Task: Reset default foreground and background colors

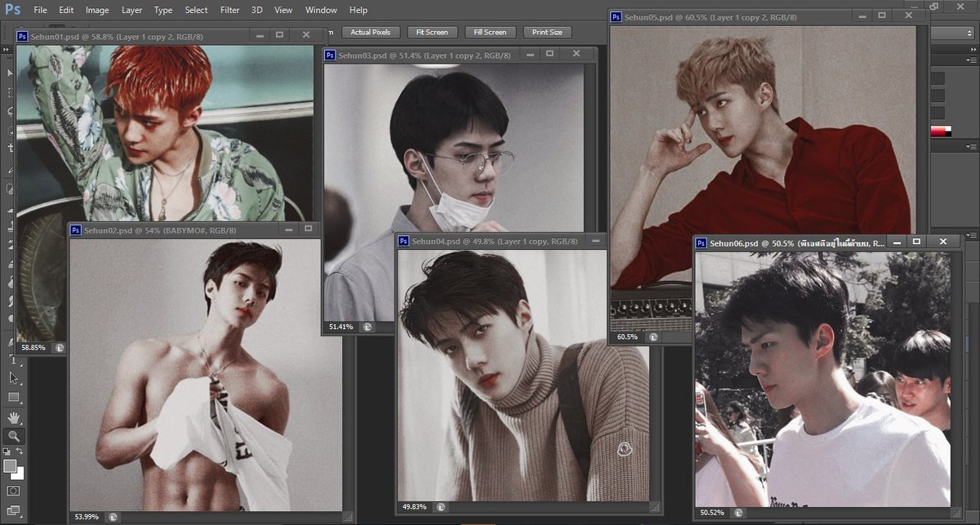Action: click(7, 451)
